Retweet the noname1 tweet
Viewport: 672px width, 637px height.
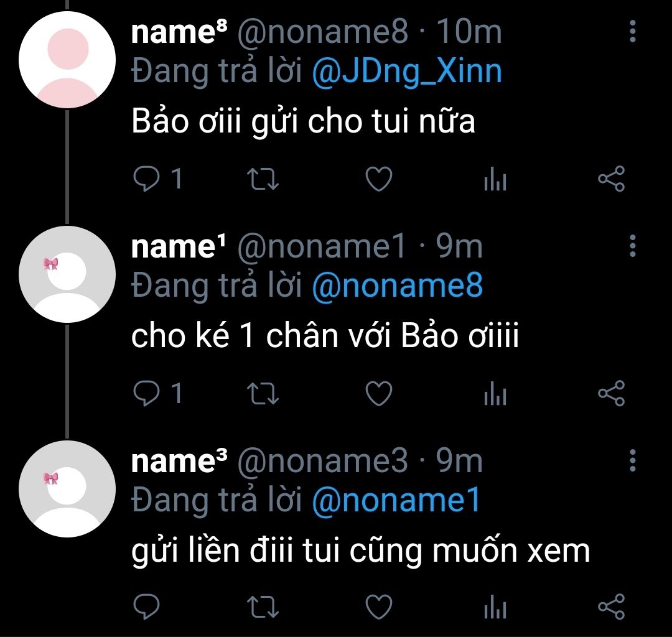[x=263, y=394]
